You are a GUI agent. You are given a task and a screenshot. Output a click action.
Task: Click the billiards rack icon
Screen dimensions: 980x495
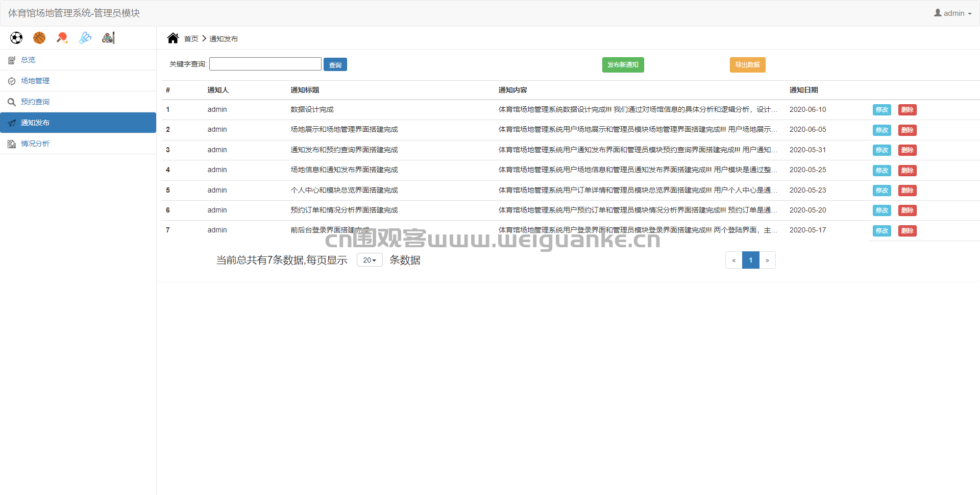coord(108,38)
